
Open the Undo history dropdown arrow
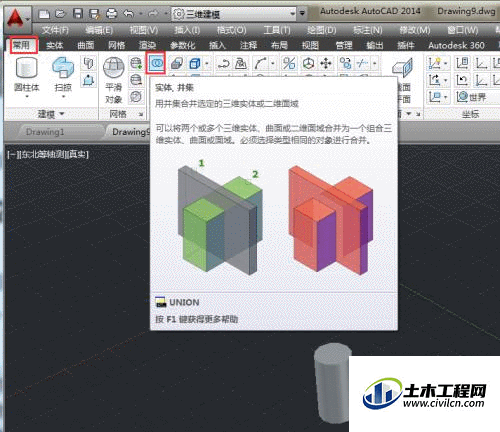click(x=140, y=14)
